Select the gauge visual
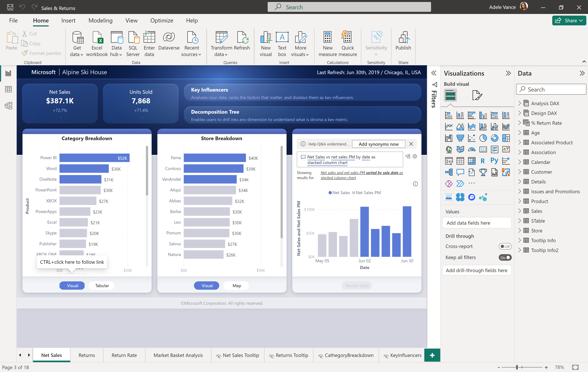The width and height of the screenshot is (588, 372). [x=472, y=149]
